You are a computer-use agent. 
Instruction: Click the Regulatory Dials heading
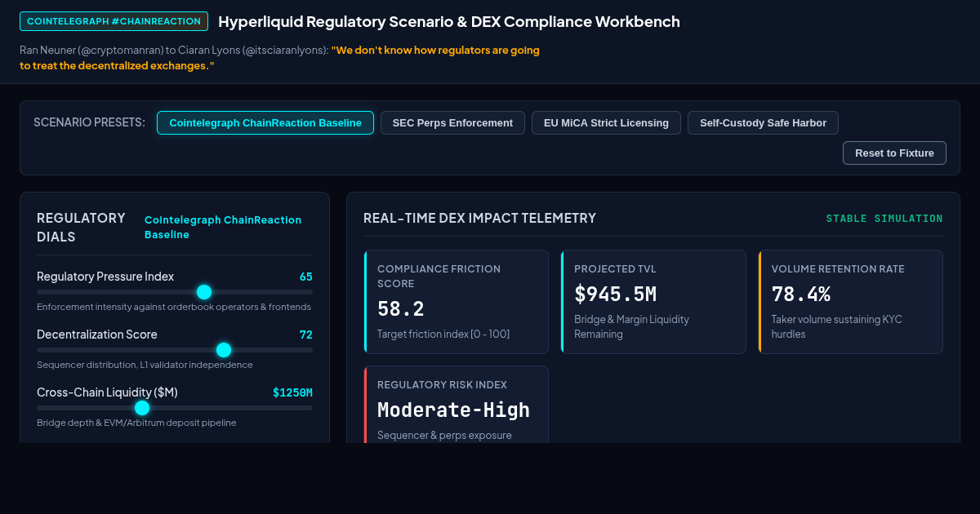pos(81,228)
